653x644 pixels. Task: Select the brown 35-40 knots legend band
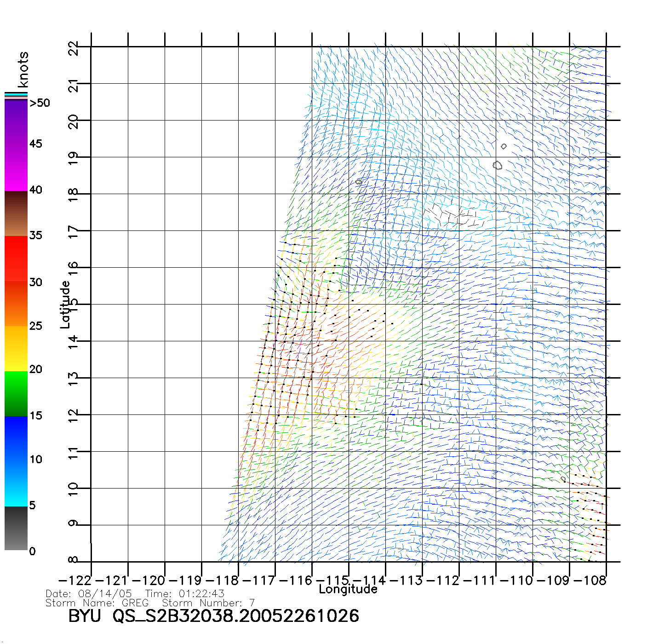coord(16,214)
